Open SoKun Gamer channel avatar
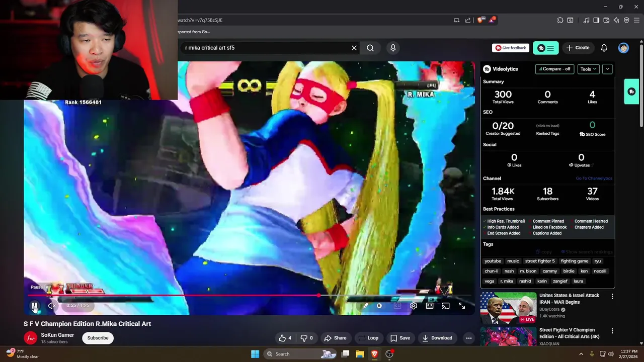 31,338
